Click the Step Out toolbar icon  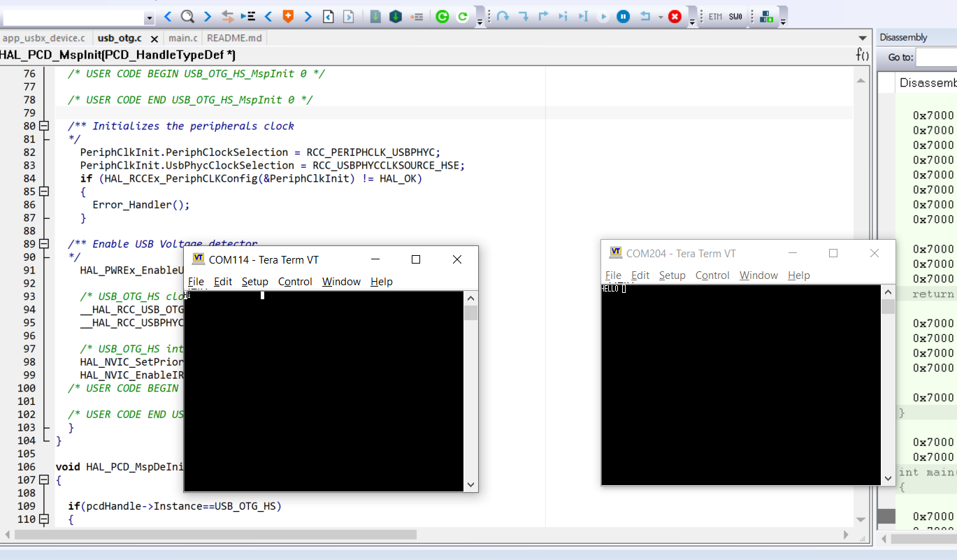[544, 16]
